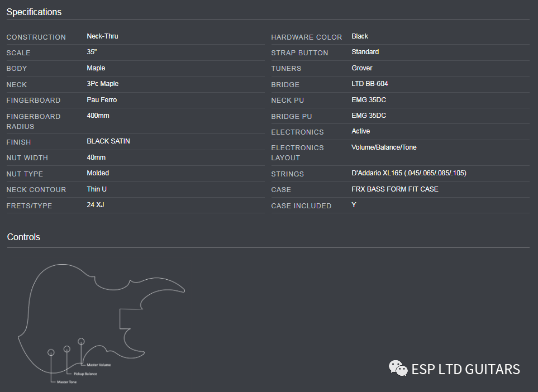Select the '40mm' nut width value
Viewport: 538px width, 392px height.
point(96,157)
